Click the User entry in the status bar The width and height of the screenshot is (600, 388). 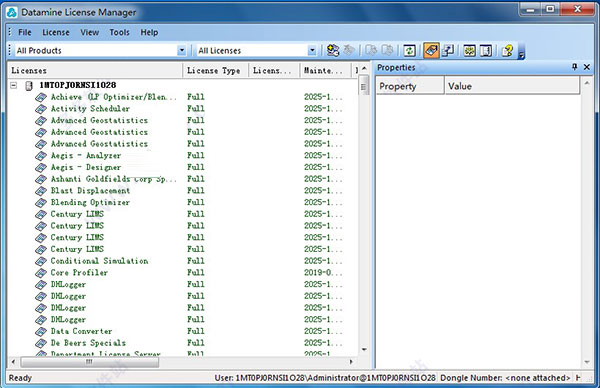tap(325, 378)
